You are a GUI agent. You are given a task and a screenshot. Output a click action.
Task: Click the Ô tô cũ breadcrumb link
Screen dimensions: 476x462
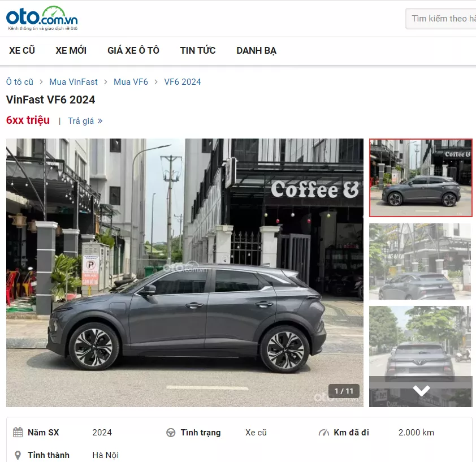click(20, 82)
